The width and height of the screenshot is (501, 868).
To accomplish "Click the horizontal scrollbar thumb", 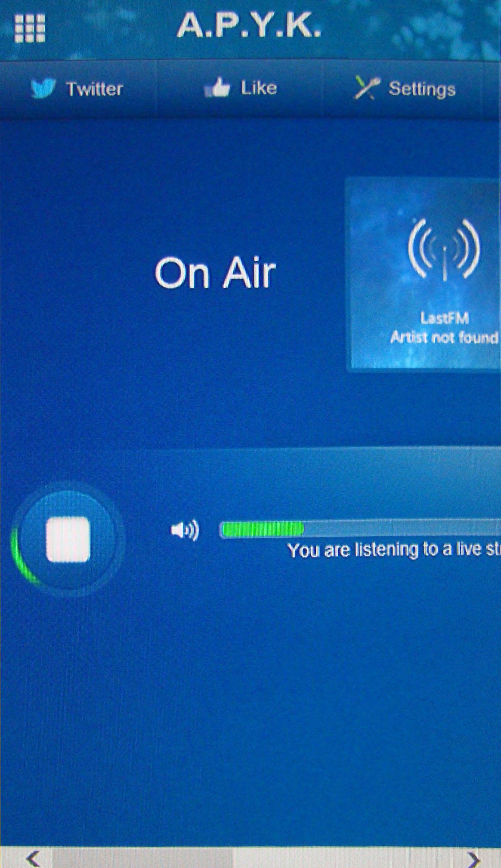I will pyautogui.click(x=142, y=858).
